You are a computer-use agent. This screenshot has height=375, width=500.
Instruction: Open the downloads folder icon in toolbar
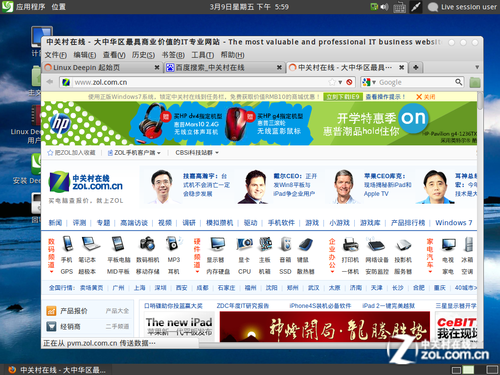pos(475,82)
